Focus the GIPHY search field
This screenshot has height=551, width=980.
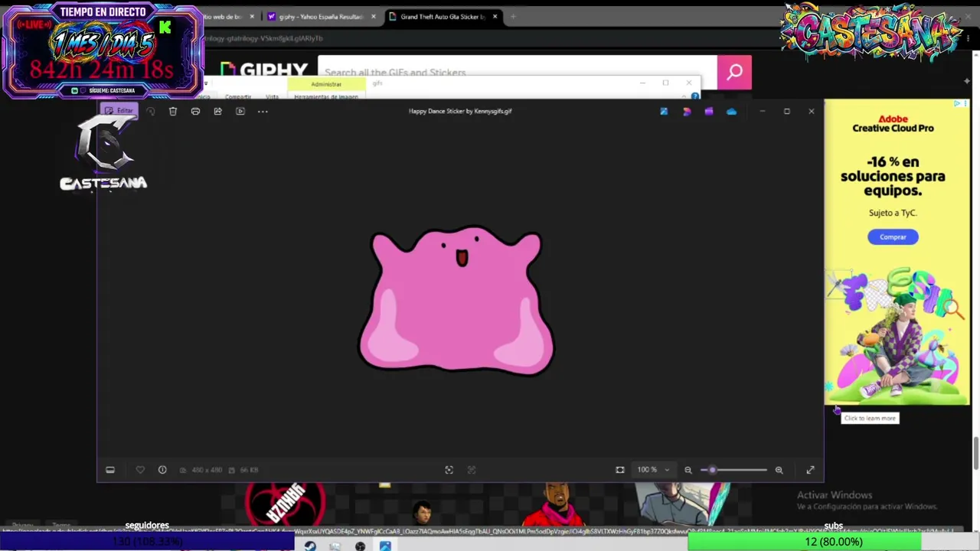(x=517, y=67)
